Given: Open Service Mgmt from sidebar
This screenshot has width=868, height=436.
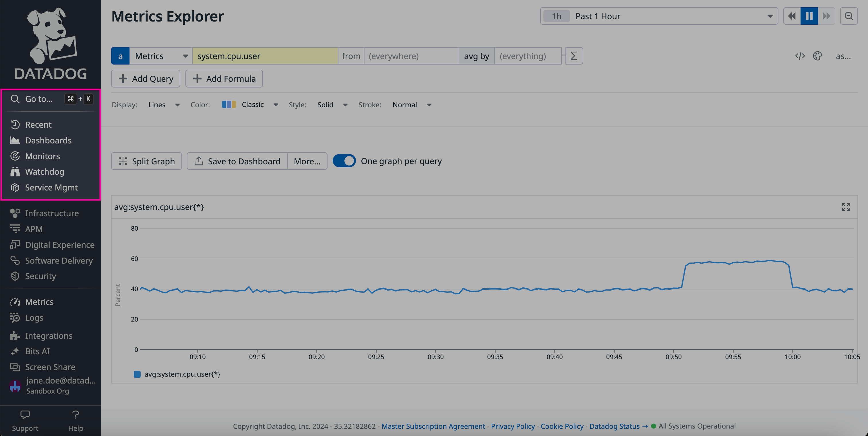Looking at the screenshot, I should pyautogui.click(x=51, y=188).
